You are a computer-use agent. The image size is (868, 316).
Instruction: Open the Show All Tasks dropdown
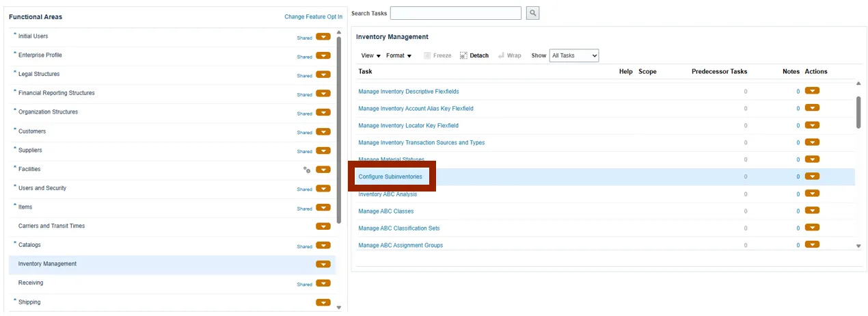pyautogui.click(x=574, y=55)
